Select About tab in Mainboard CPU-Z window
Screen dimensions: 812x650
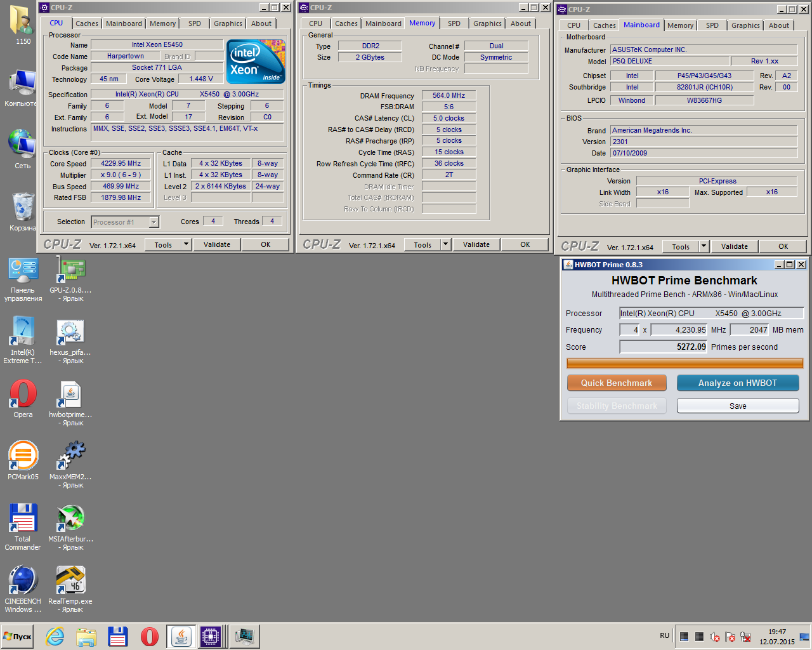pyautogui.click(x=779, y=25)
